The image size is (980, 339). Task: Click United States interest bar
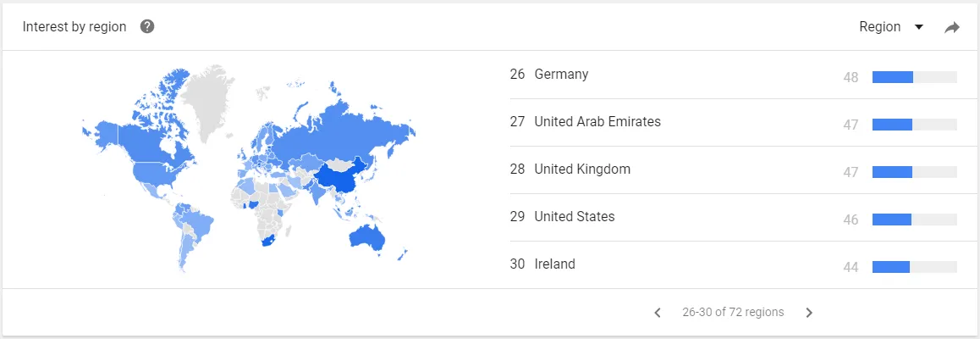click(x=914, y=220)
